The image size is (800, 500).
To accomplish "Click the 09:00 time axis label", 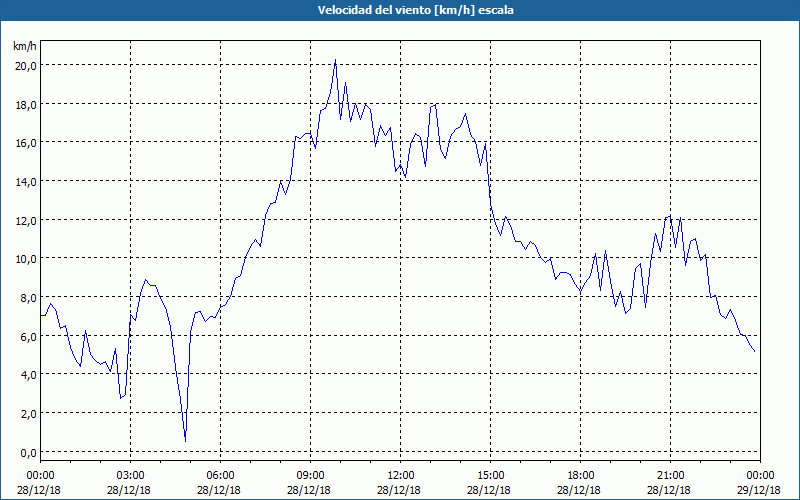I will click(x=310, y=476).
